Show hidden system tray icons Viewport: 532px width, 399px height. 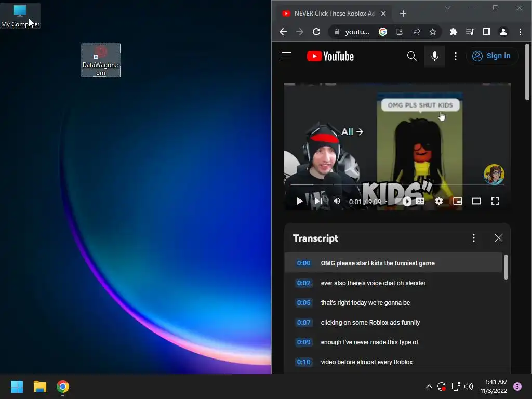[x=429, y=387]
